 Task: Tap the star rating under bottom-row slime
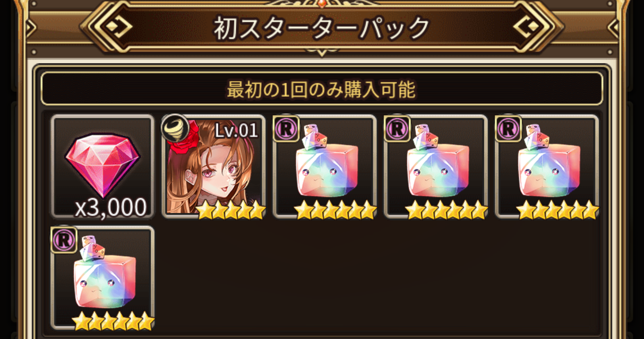(113, 321)
